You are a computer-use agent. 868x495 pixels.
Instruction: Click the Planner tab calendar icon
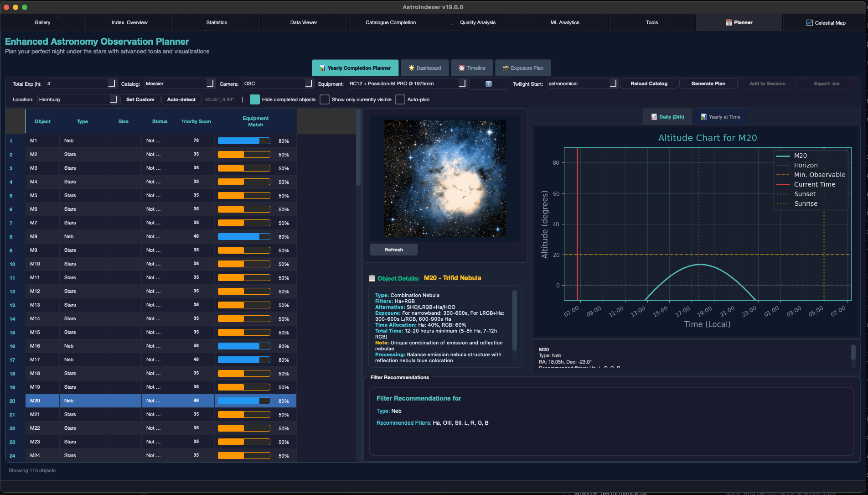(728, 23)
